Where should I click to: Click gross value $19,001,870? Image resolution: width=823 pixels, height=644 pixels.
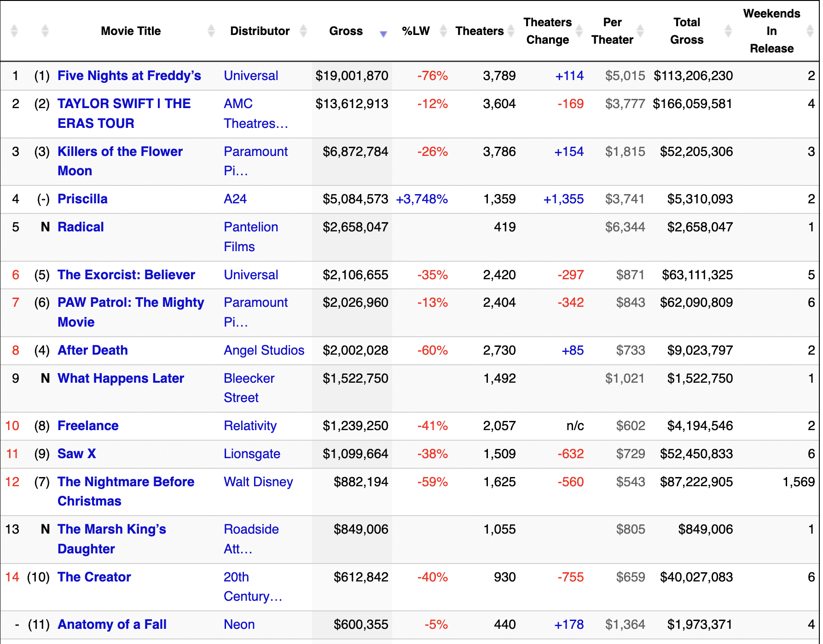tap(352, 75)
